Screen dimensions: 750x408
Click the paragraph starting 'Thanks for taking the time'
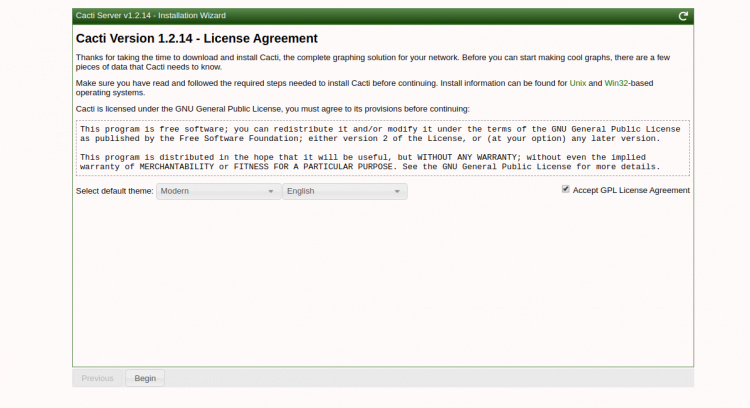tap(373, 62)
